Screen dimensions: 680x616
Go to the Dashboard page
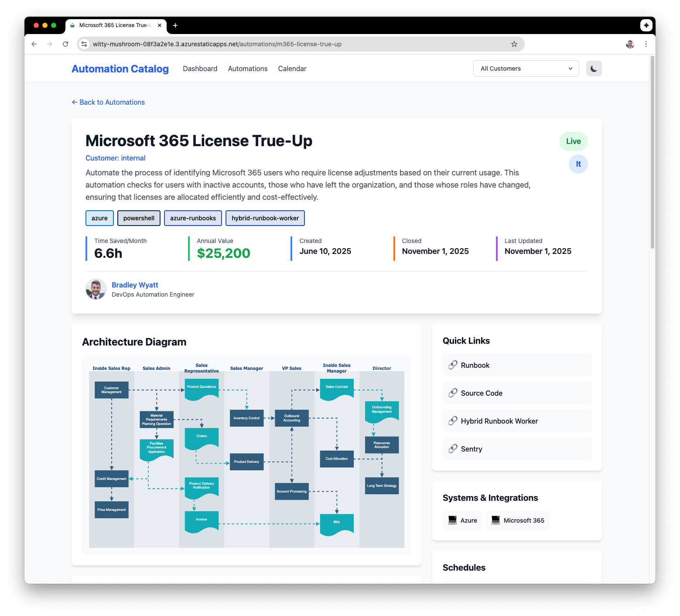pyautogui.click(x=200, y=68)
